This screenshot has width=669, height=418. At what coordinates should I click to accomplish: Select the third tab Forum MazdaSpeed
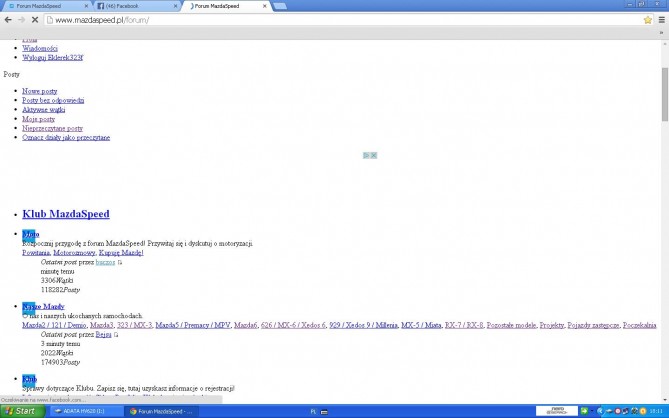tap(226, 6)
